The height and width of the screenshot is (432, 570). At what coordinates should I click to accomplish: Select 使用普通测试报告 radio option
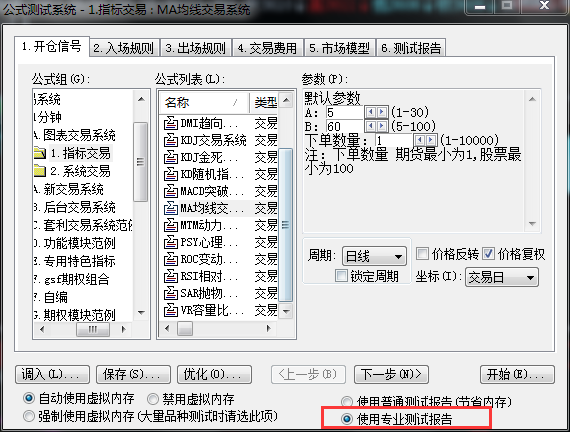347,401
